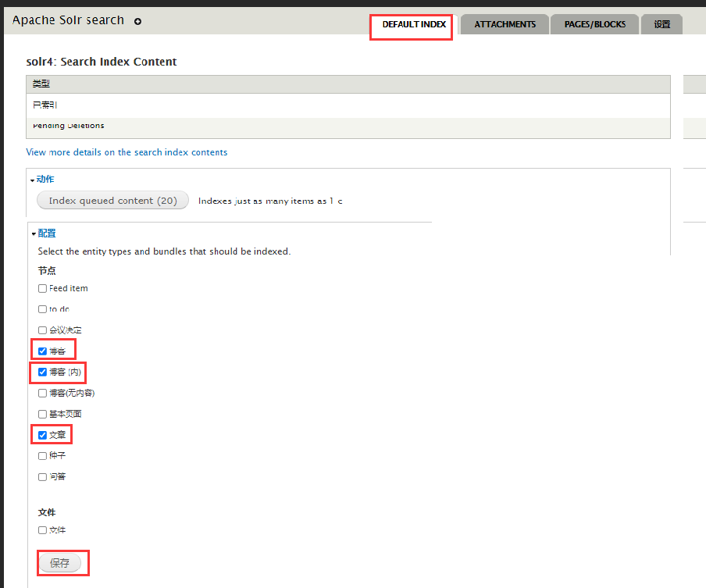Collapse the 配置 fieldset
This screenshot has width=706, height=588.
tap(46, 233)
